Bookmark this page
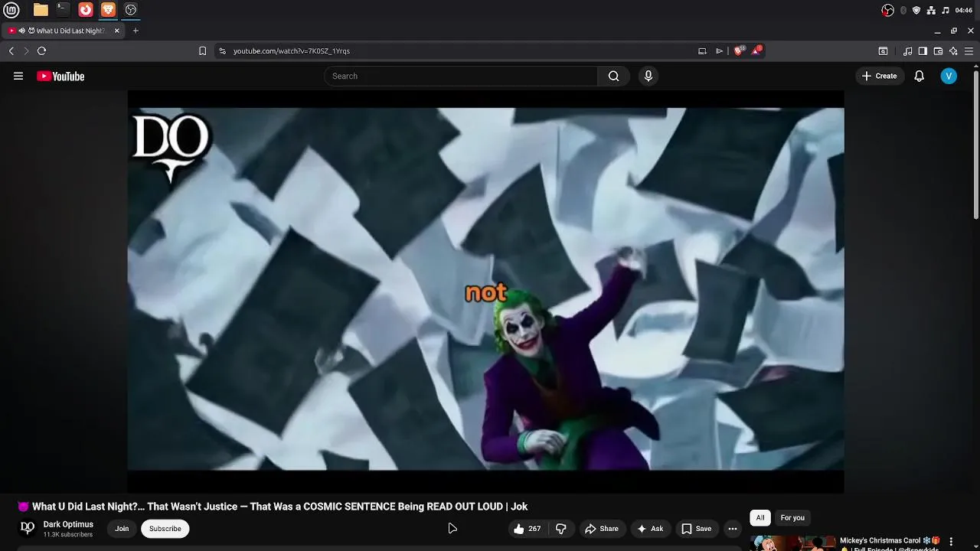This screenshot has width=980, height=551. click(202, 51)
